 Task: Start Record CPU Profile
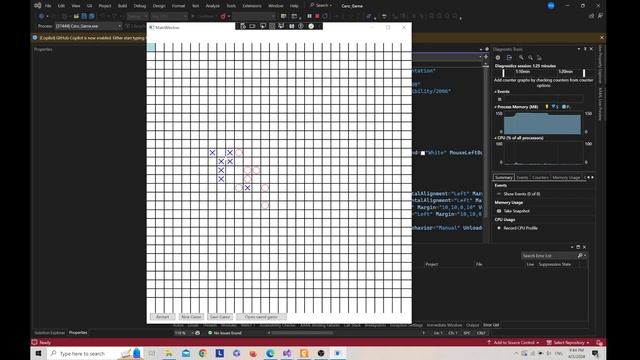(520, 228)
